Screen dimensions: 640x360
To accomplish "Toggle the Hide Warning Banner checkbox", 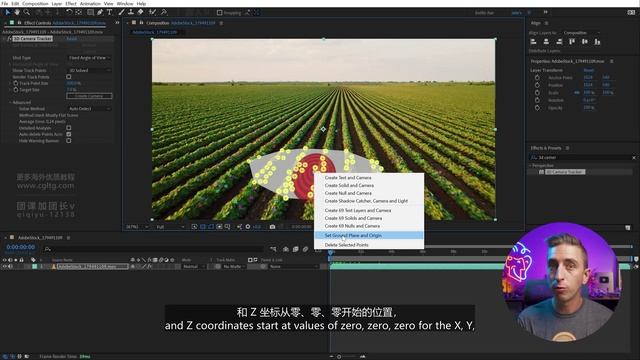I will coord(69,141).
